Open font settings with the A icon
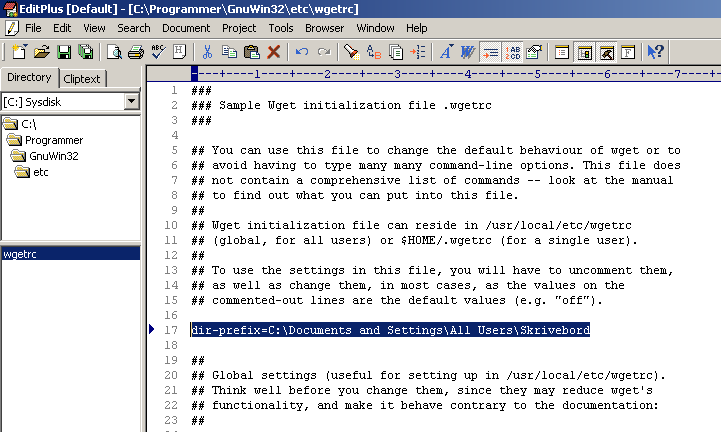Viewport: 721px width, 432px height. [446, 52]
